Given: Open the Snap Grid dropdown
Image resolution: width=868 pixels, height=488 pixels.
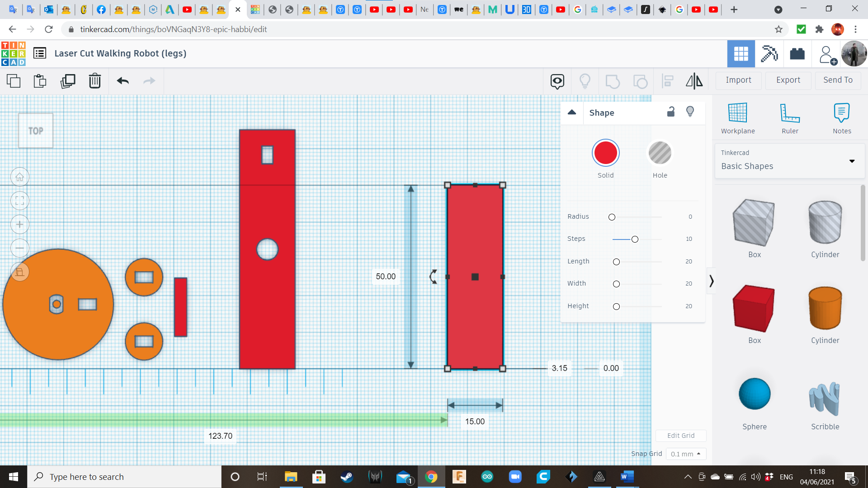Looking at the screenshot, I should (685, 454).
